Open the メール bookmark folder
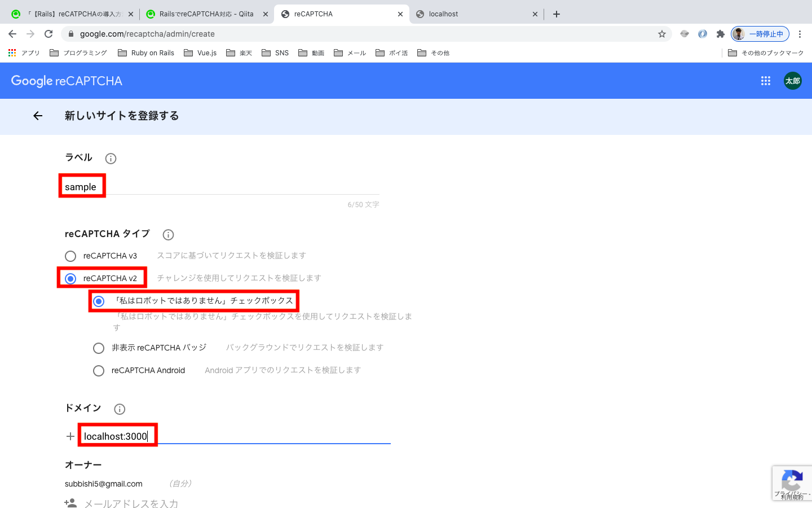This screenshot has width=812, height=508. click(x=350, y=53)
